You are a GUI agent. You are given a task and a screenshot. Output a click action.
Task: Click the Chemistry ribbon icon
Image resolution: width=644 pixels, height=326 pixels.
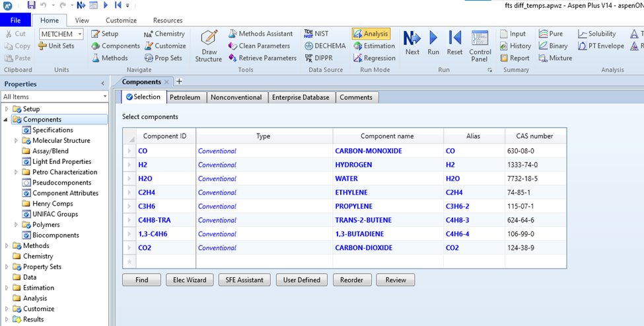[164, 34]
